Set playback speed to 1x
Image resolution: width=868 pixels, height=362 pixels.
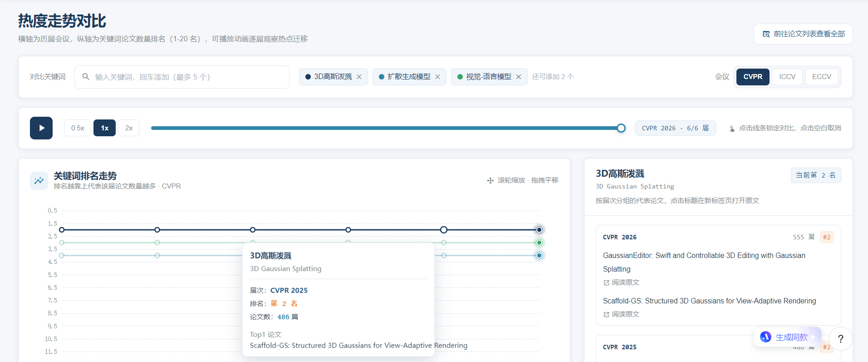(105, 128)
